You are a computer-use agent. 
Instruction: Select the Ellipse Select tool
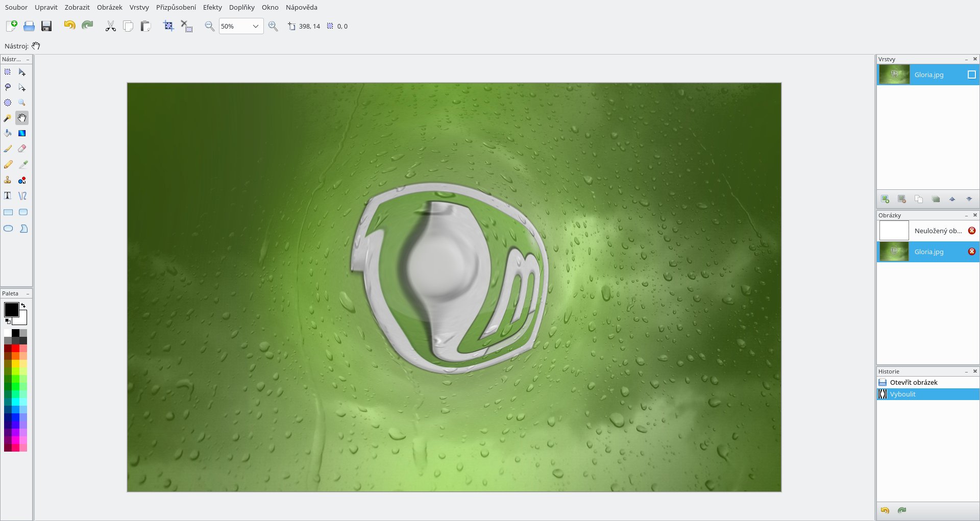tap(8, 103)
